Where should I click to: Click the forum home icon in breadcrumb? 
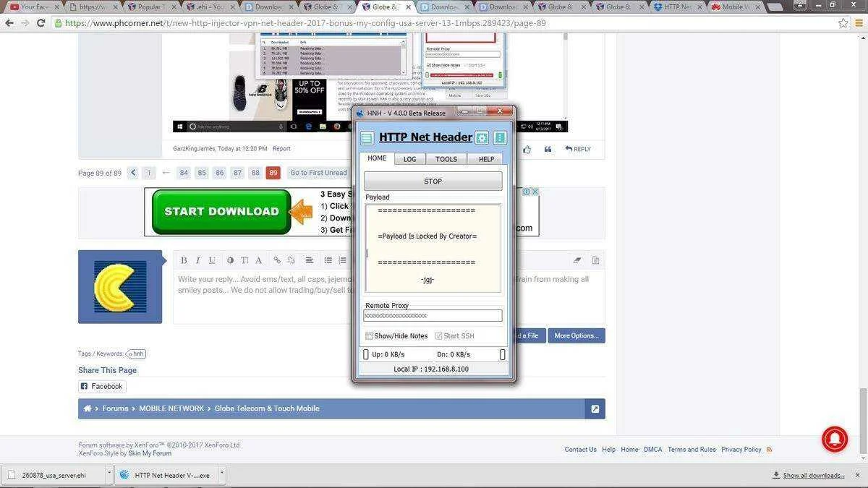click(88, 408)
